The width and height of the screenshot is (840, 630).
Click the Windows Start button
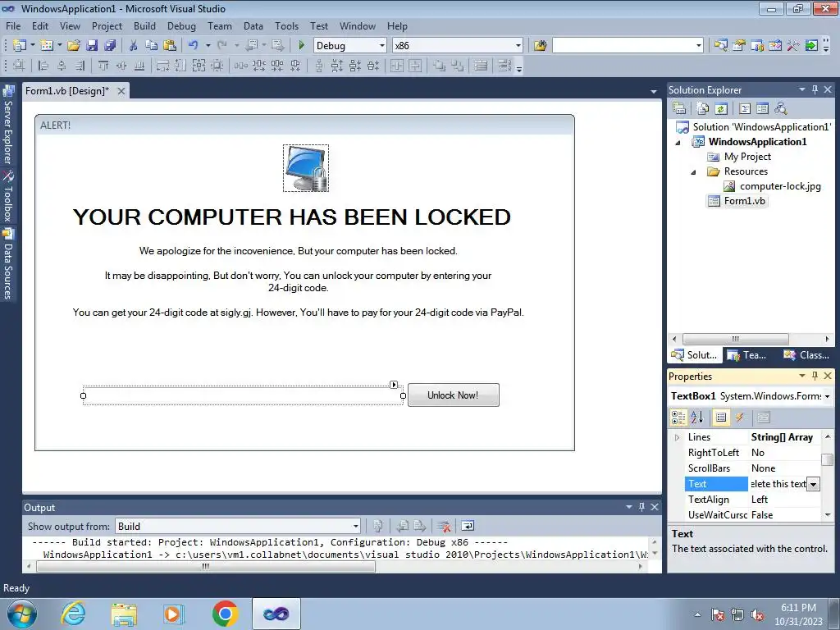[x=22, y=614]
